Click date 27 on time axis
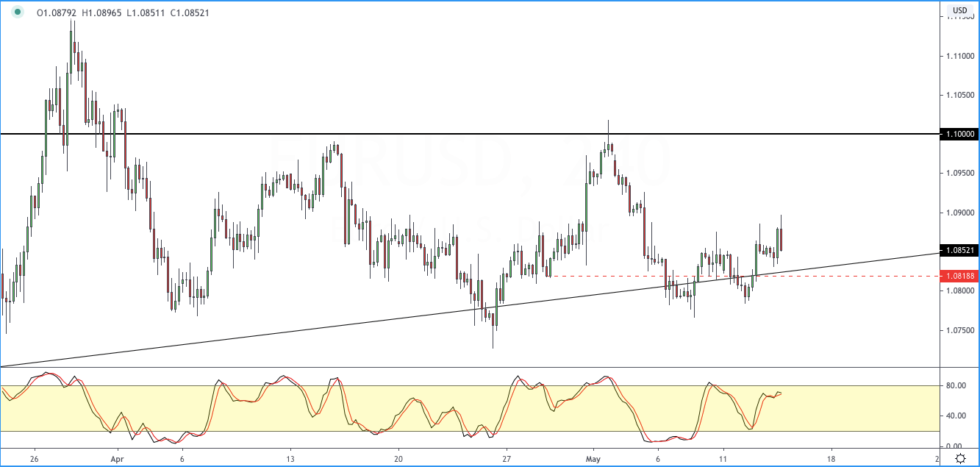The image size is (980, 467). click(506, 457)
